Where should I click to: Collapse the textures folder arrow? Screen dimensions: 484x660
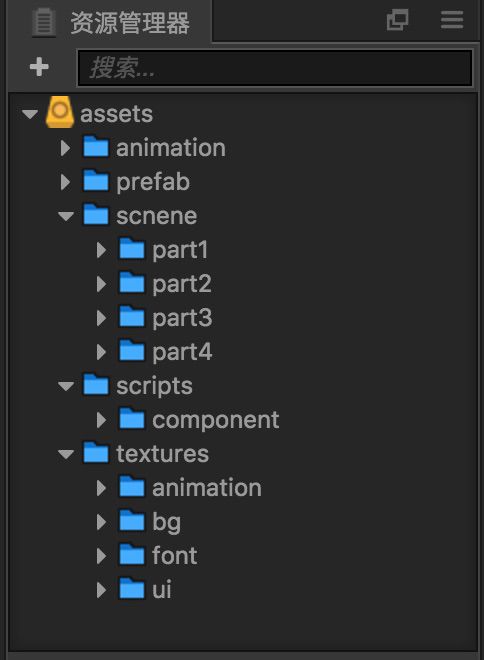click(66, 454)
